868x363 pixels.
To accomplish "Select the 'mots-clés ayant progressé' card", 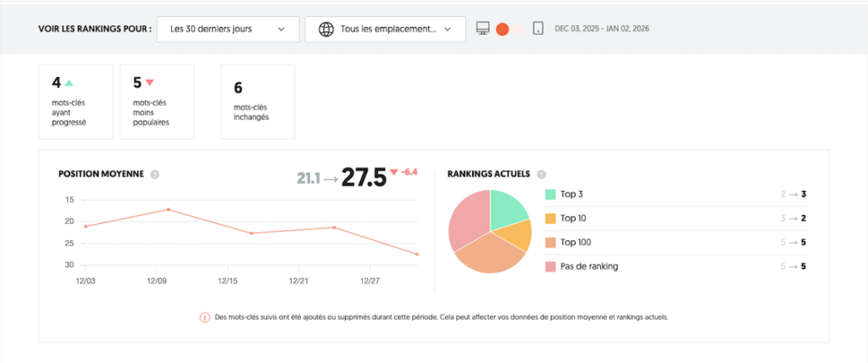I will click(x=75, y=101).
